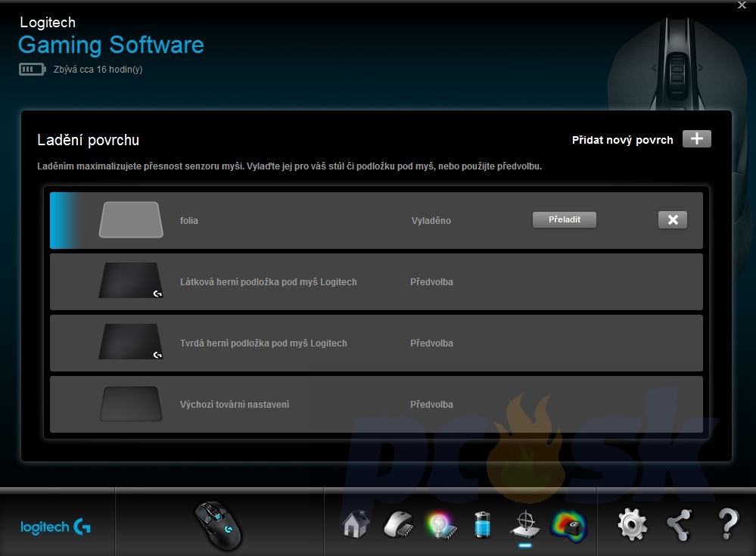Click the plus button to add new surface

697,138
